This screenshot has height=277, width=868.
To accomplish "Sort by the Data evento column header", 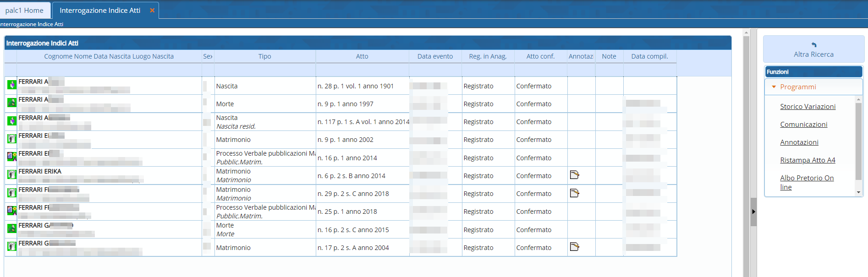I will point(434,56).
